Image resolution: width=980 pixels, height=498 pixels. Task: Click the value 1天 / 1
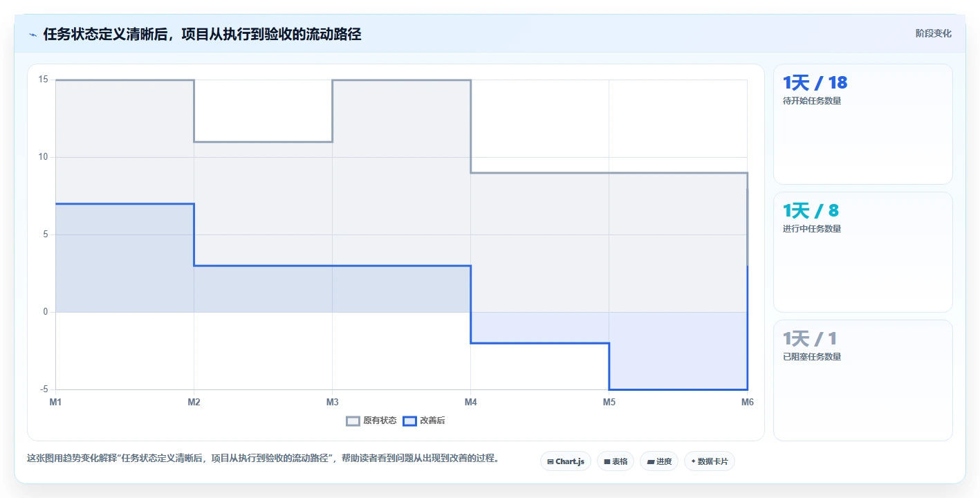810,339
